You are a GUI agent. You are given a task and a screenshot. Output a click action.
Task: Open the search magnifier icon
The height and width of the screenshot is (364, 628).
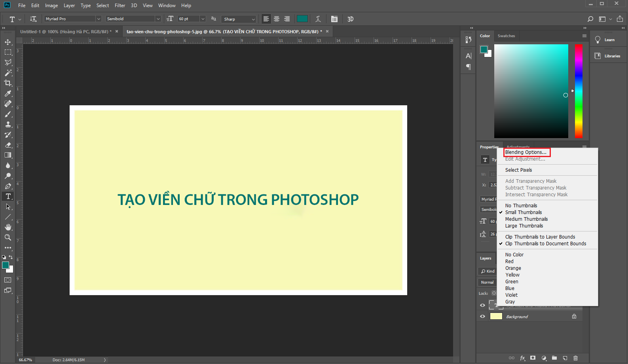590,19
